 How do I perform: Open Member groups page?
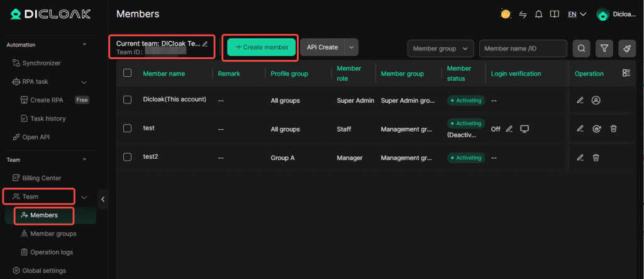[48, 234]
